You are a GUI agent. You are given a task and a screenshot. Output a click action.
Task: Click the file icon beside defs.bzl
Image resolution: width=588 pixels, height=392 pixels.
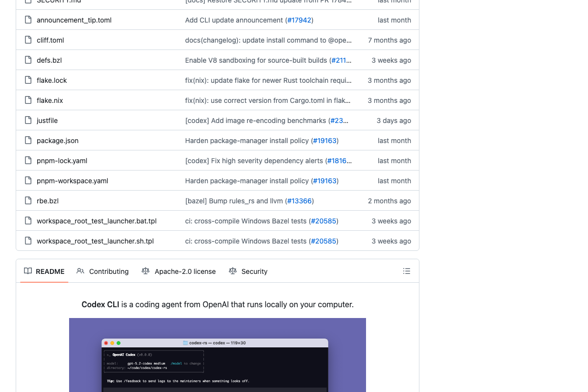coord(28,60)
